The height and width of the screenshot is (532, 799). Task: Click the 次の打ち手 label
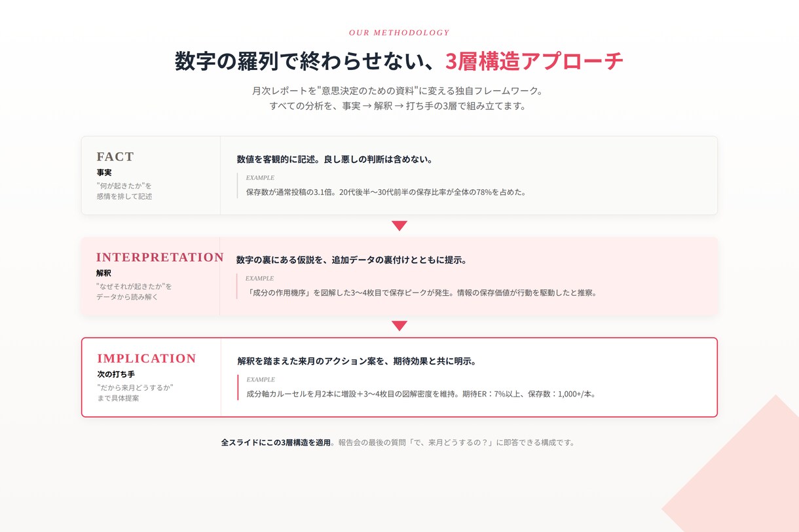(116, 375)
